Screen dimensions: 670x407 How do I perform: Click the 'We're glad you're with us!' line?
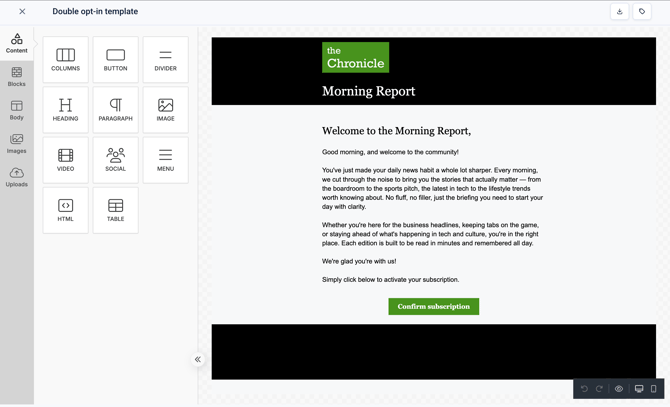[359, 261]
